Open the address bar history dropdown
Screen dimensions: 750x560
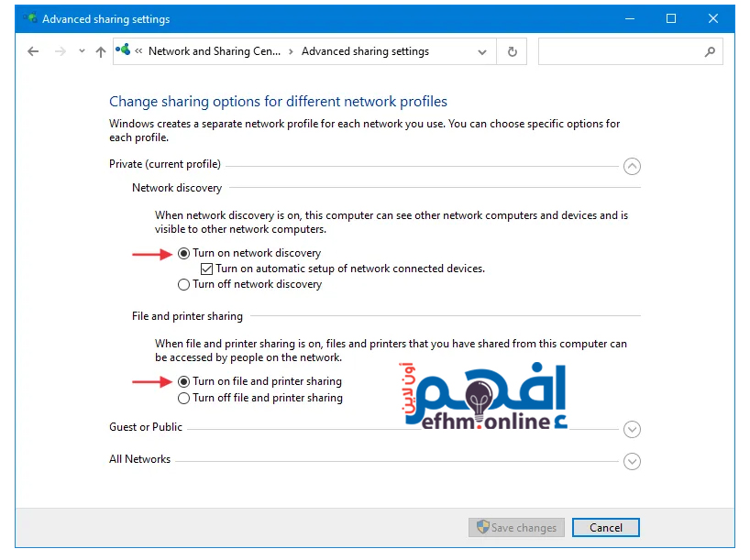point(482,51)
